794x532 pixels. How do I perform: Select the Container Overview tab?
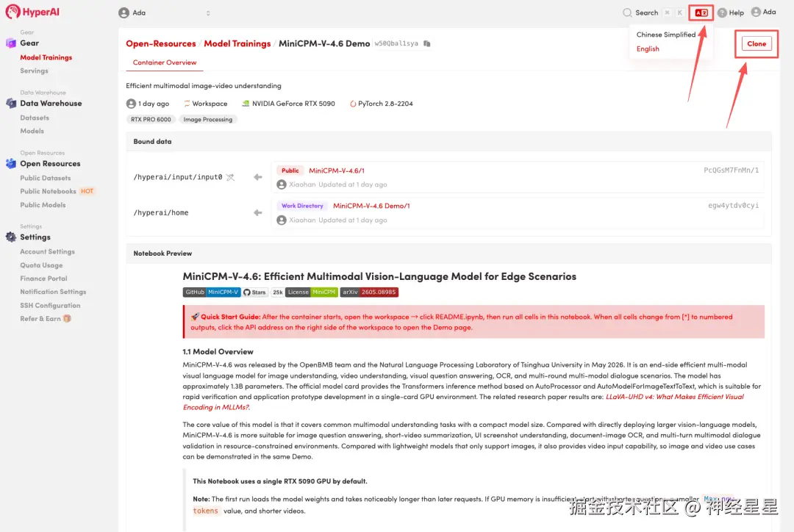165,62
